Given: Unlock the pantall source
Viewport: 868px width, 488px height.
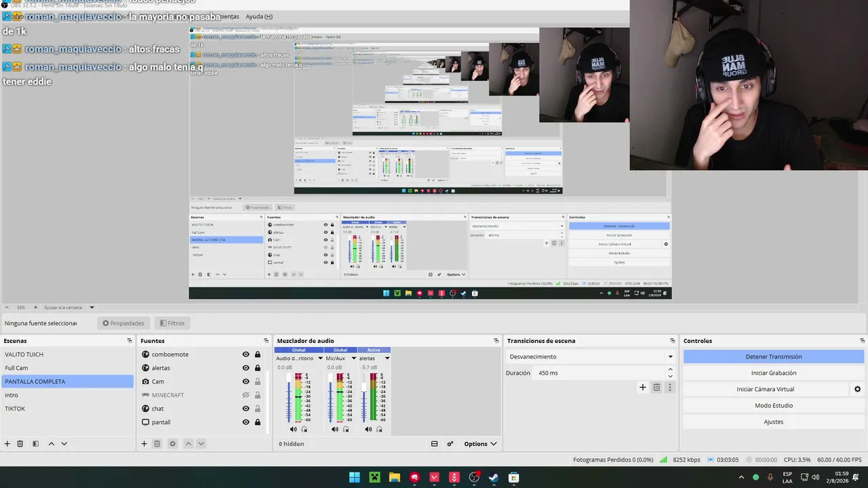Looking at the screenshot, I should pyautogui.click(x=258, y=422).
